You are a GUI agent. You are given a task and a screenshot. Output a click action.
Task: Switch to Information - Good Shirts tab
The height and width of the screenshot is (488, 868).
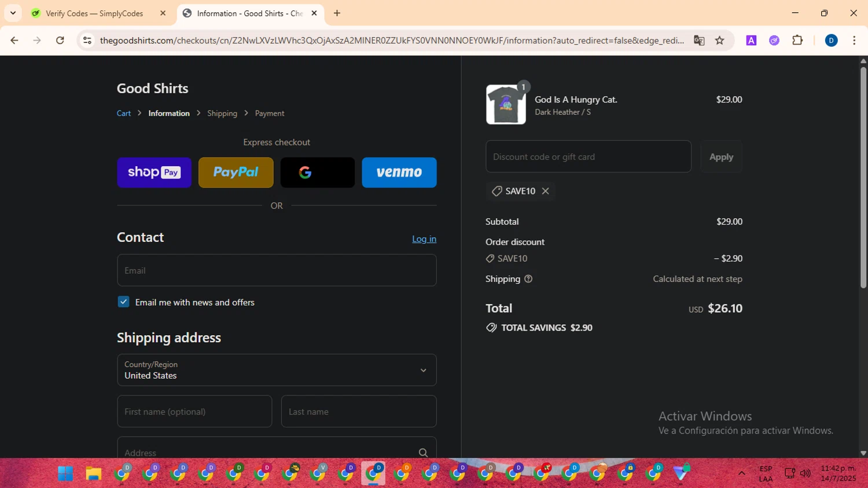[x=250, y=13]
